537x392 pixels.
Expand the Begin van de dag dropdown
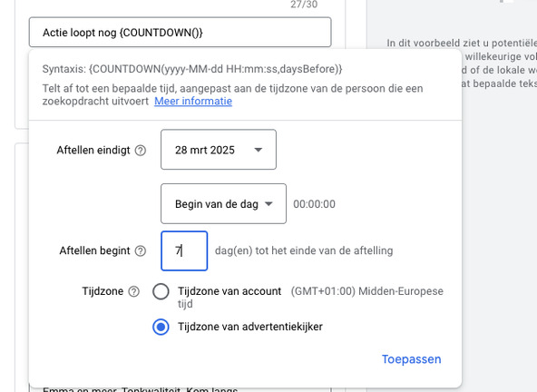pos(224,203)
